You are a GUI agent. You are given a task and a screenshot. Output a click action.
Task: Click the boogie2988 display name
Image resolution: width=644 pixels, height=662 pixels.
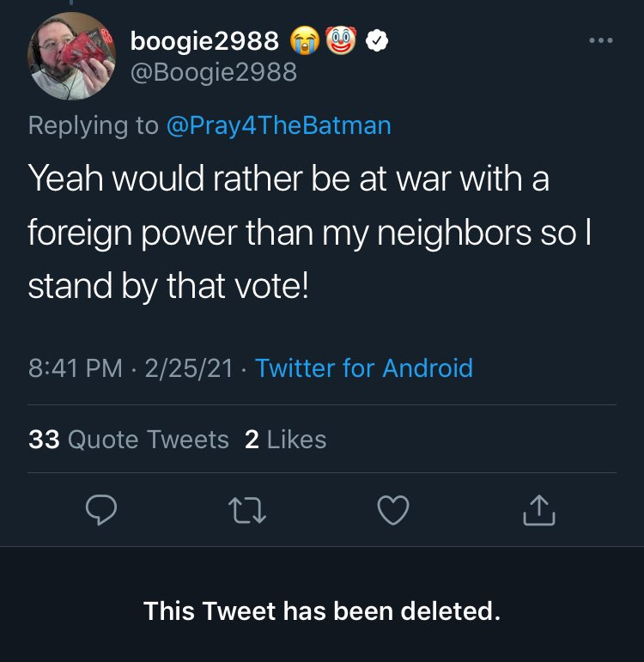click(x=204, y=41)
